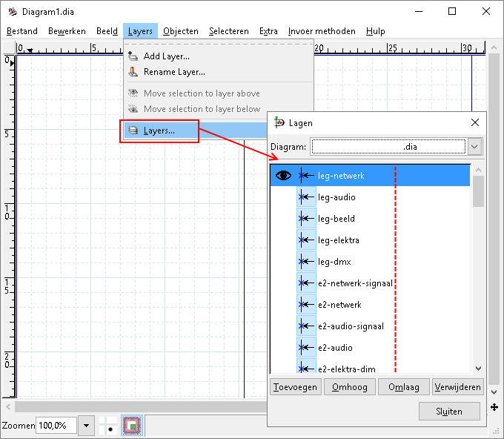504x439 pixels.
Task: Select the e2-netwerk-signaal layer name
Action: coord(355,283)
